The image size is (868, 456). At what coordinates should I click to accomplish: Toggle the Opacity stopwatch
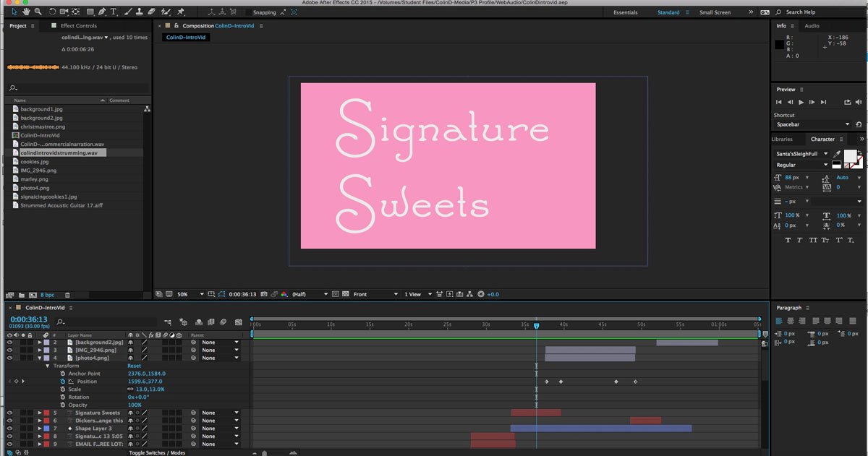pyautogui.click(x=63, y=405)
